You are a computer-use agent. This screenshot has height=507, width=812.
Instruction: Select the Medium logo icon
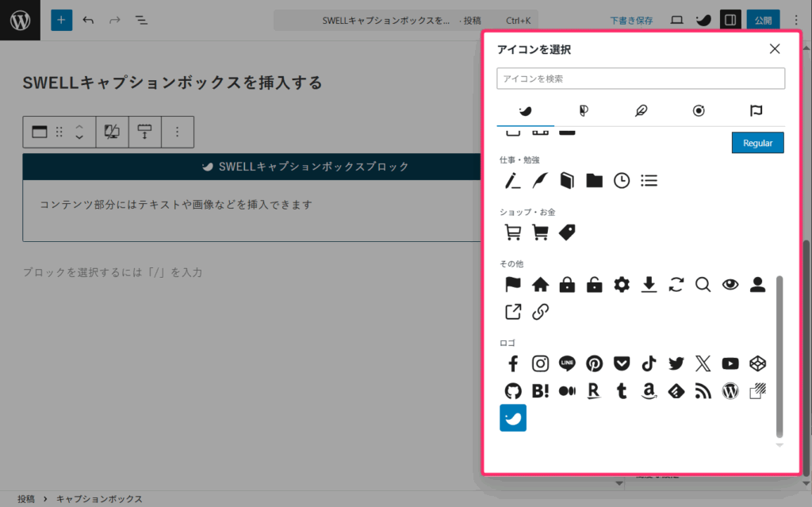(567, 391)
